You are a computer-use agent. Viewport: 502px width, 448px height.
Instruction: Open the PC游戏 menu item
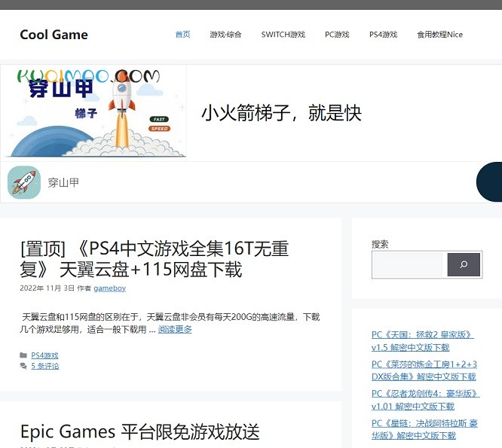point(337,35)
